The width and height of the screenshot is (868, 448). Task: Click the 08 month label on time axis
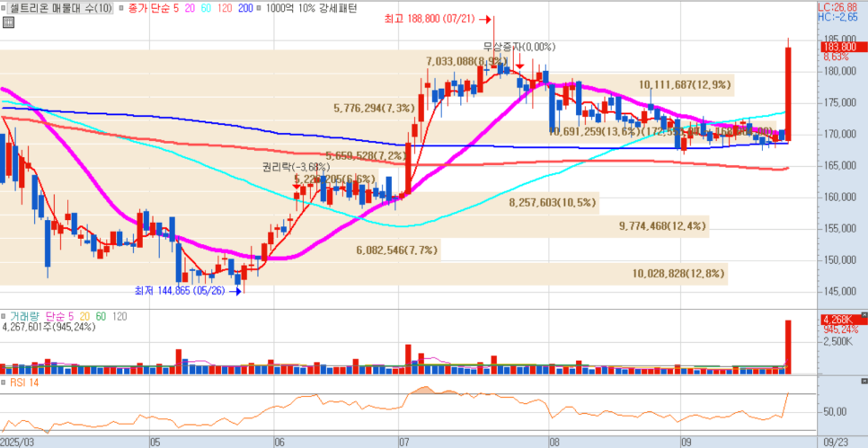[554, 442]
